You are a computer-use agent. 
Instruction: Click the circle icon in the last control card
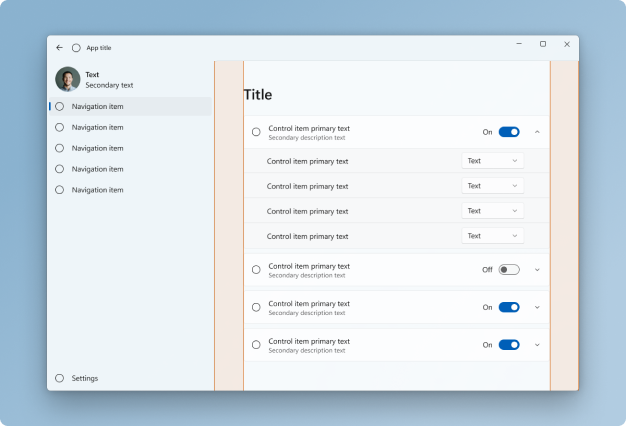point(256,345)
